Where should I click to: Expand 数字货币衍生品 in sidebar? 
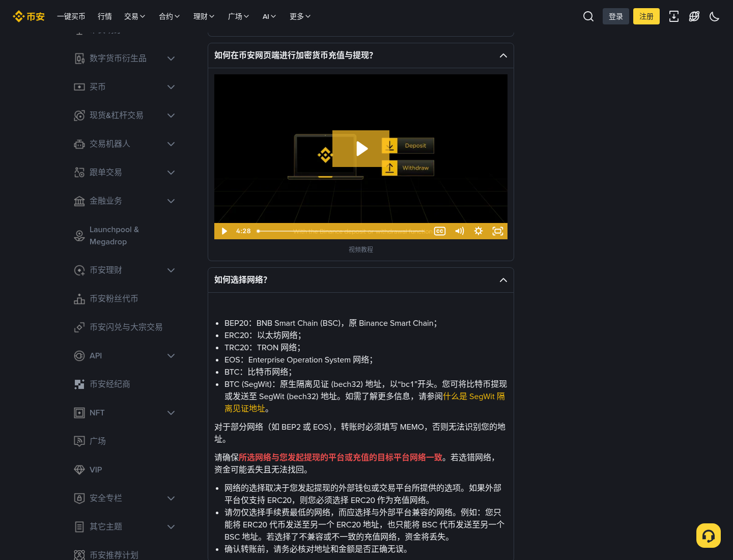tap(171, 59)
